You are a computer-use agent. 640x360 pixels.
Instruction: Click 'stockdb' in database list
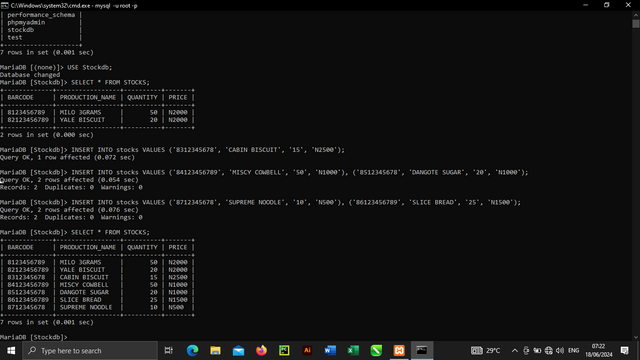[x=20, y=30]
